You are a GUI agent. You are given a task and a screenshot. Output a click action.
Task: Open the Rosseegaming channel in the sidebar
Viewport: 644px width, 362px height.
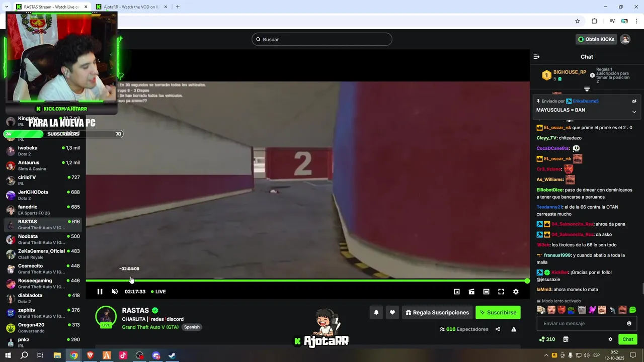(x=43, y=284)
